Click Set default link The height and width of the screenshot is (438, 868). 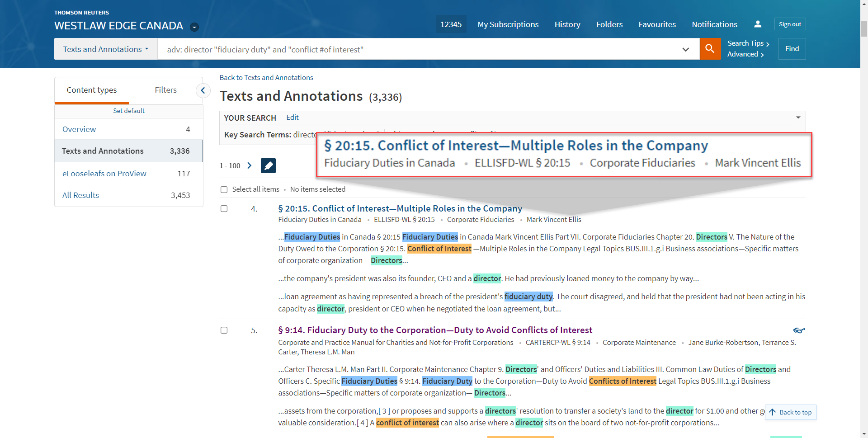tap(129, 111)
